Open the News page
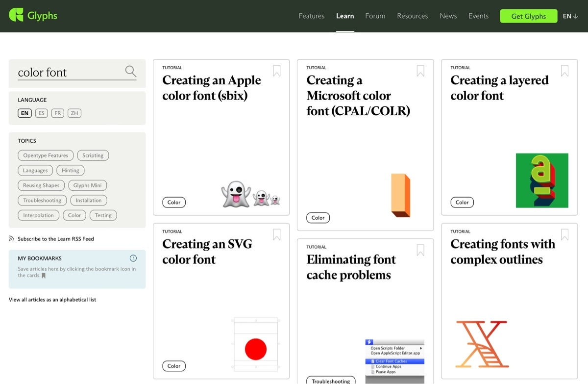Image resolution: width=588 pixels, height=384 pixels. [x=448, y=16]
